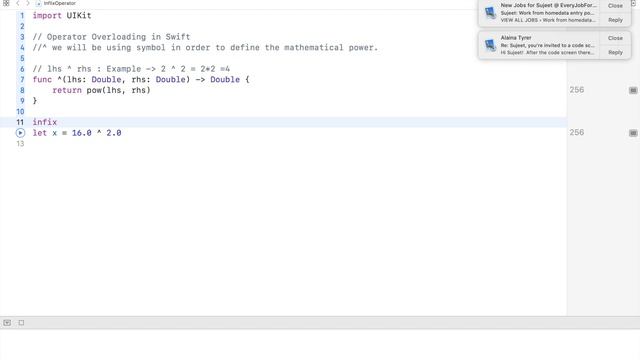Place cursor after the 'infix' keyword
640x360 pixels.
coord(58,122)
